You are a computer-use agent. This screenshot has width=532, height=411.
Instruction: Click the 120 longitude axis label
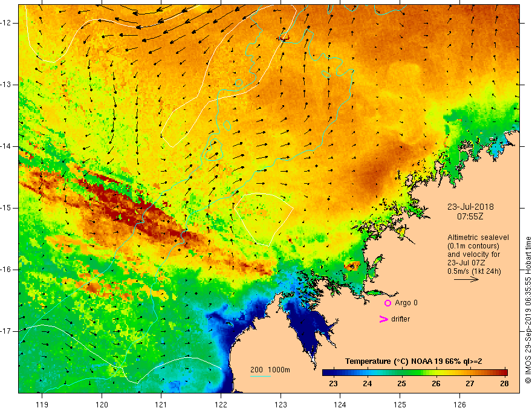point(102,404)
